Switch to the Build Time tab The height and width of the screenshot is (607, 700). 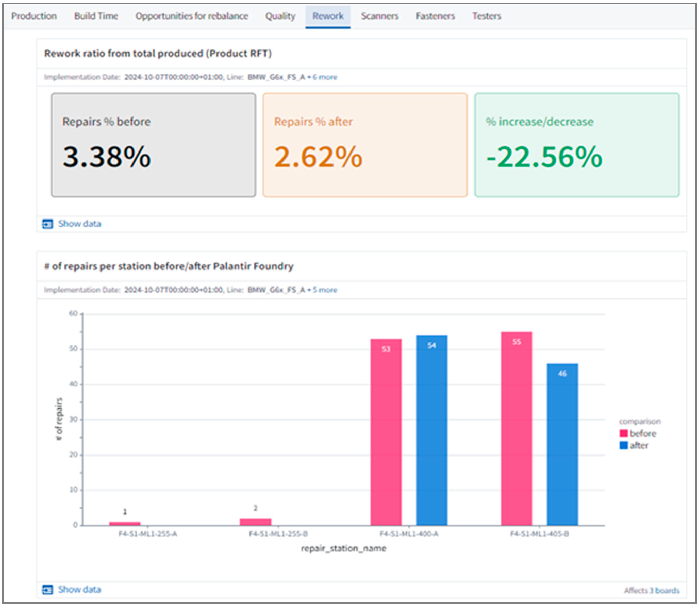coord(96,16)
